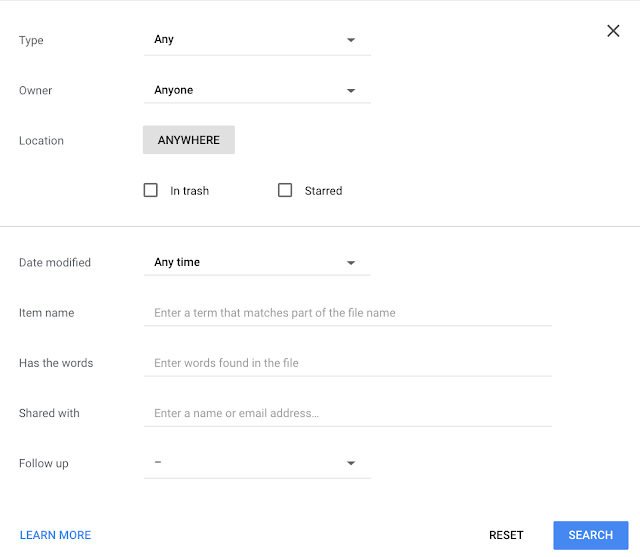Select the 'Any' type value

tap(164, 40)
